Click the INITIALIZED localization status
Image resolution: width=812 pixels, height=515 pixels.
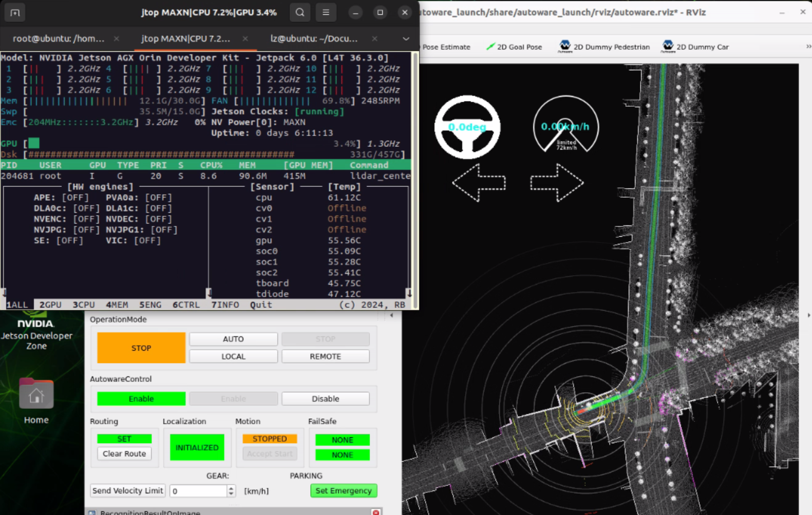[x=197, y=447]
